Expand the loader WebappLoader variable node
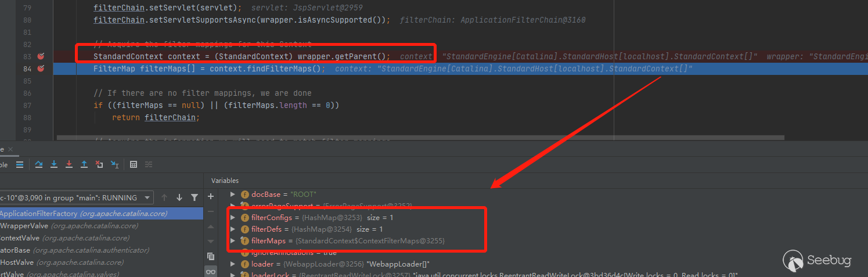The height and width of the screenshot is (277, 868). pyautogui.click(x=233, y=264)
